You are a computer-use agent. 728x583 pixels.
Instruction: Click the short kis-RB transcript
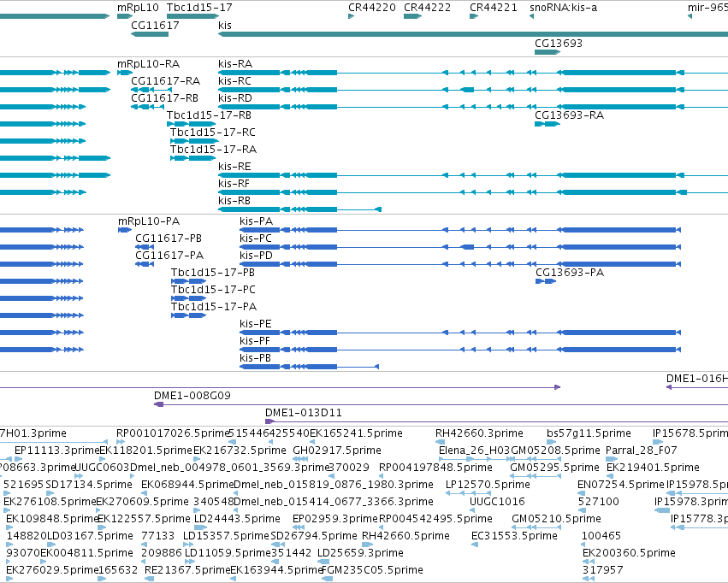click(x=300, y=209)
